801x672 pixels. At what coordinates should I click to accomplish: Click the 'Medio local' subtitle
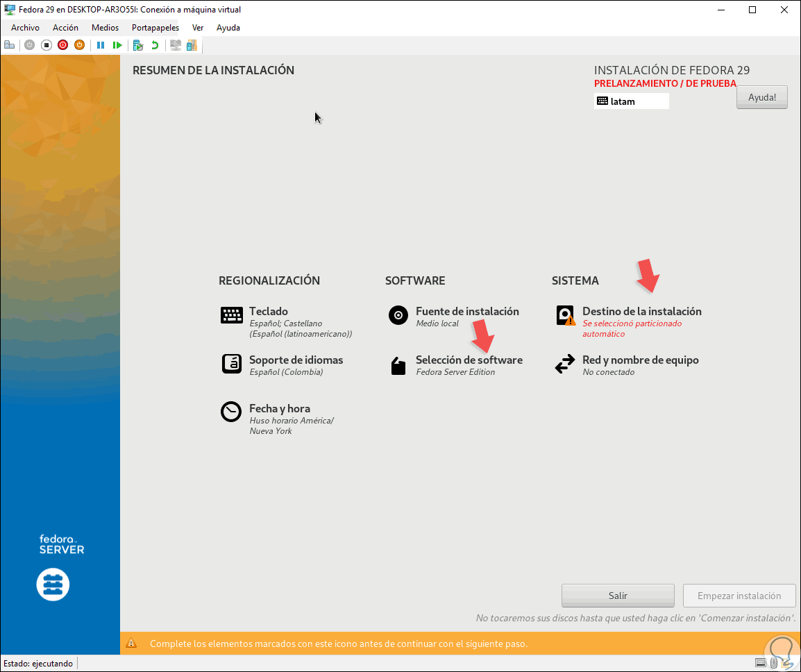click(x=437, y=324)
